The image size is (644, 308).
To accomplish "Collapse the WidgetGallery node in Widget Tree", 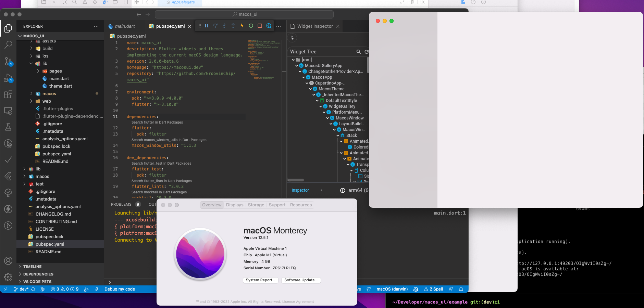I will (x=320, y=106).
